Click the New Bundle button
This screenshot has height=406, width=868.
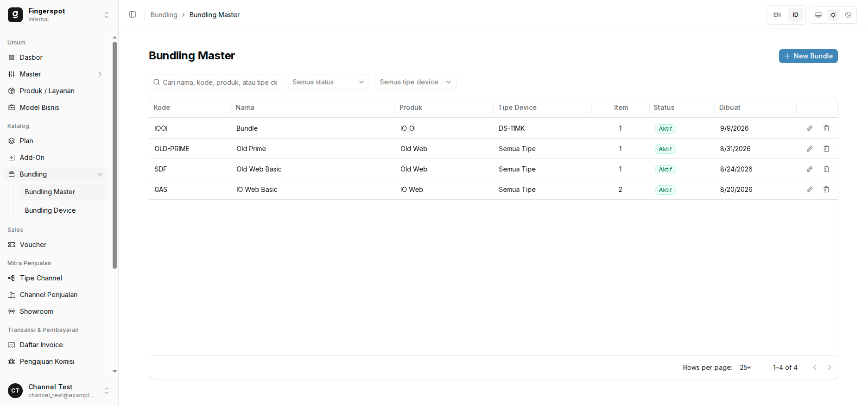pyautogui.click(x=808, y=56)
